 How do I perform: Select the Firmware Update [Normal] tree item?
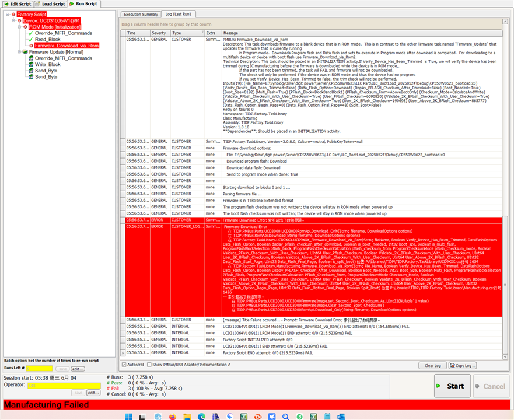(56, 52)
